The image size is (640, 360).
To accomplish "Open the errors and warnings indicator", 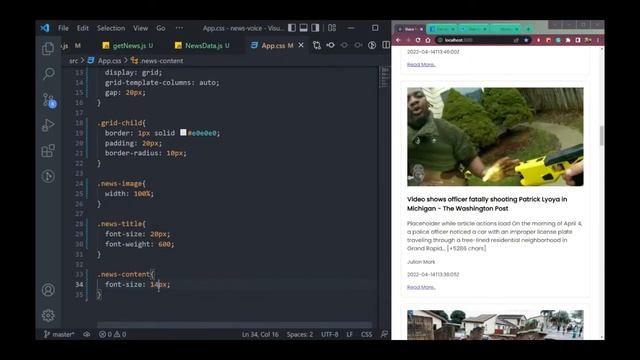I will click(x=112, y=334).
